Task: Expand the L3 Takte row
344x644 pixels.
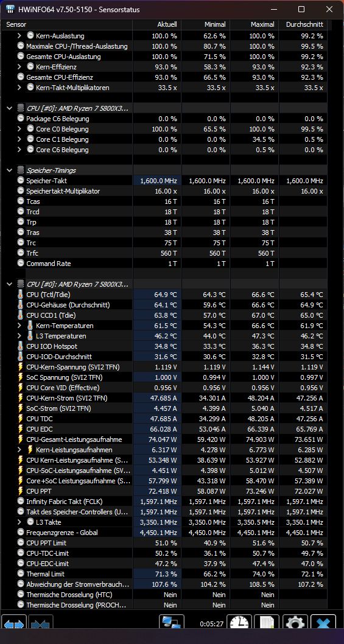Action: click(x=19, y=522)
